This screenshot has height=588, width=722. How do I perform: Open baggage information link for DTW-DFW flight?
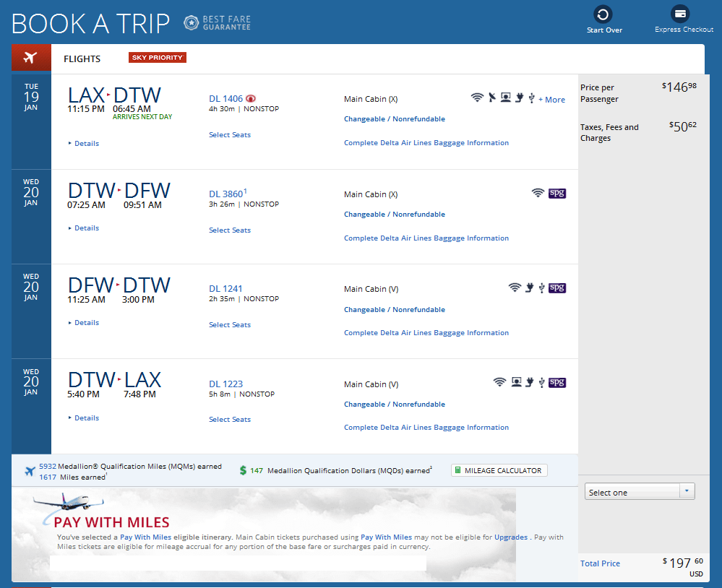(x=426, y=238)
